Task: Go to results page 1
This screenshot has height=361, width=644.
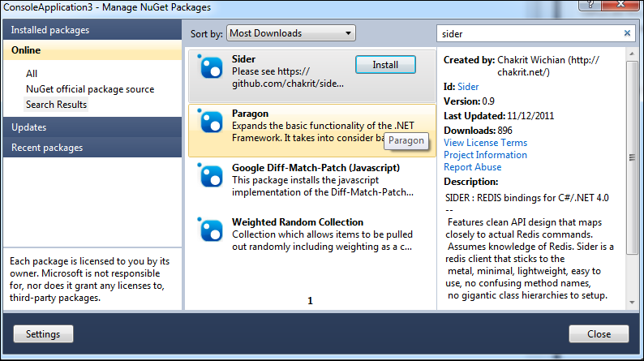Action: point(310,301)
